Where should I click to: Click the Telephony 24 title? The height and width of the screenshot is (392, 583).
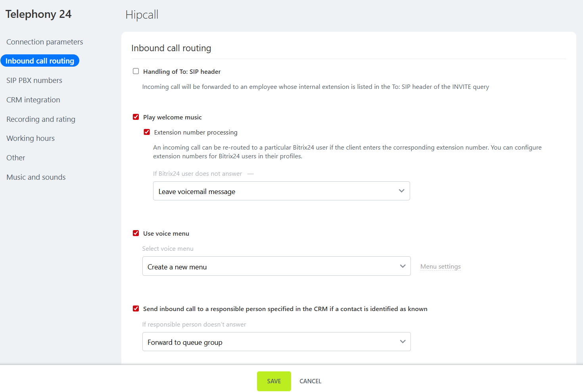[x=38, y=14]
